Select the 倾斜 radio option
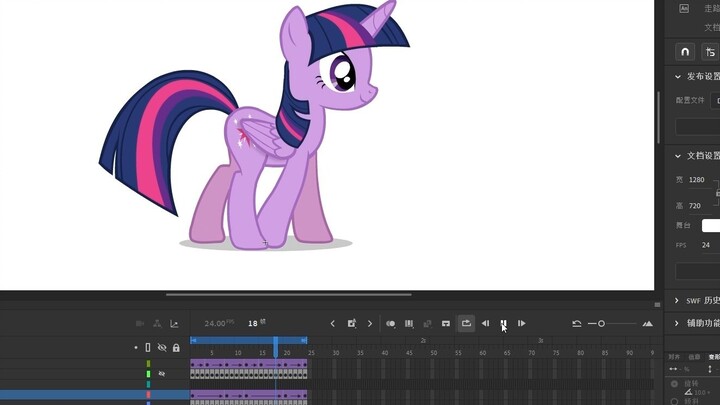 675,401
